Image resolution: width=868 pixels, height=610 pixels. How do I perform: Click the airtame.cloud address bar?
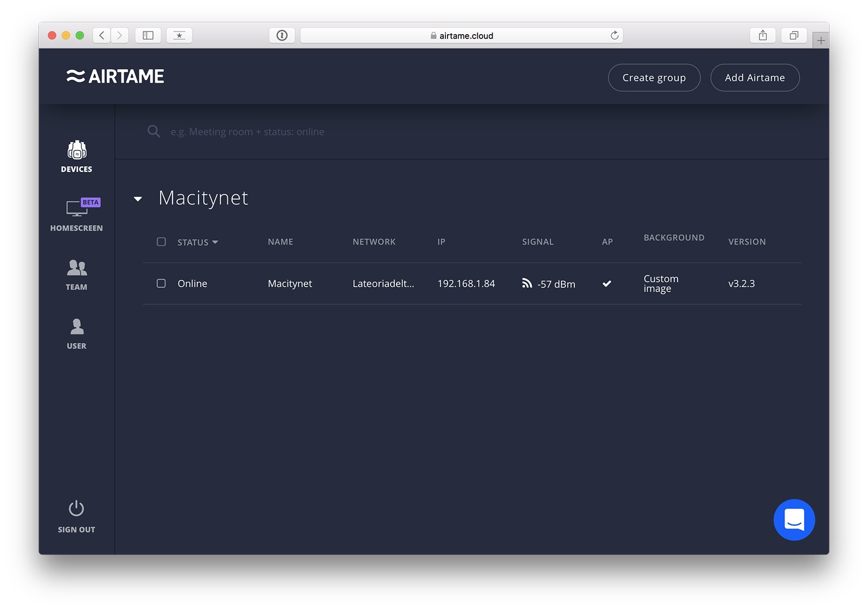tap(462, 35)
